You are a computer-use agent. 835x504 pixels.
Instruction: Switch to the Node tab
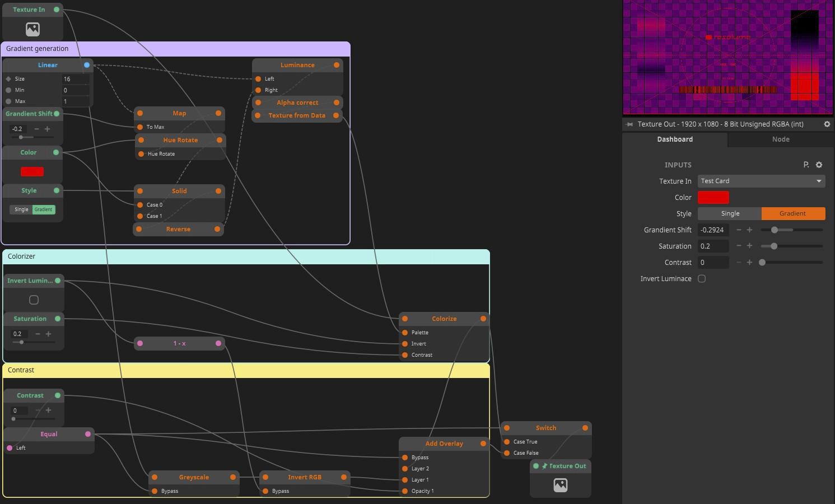click(781, 139)
